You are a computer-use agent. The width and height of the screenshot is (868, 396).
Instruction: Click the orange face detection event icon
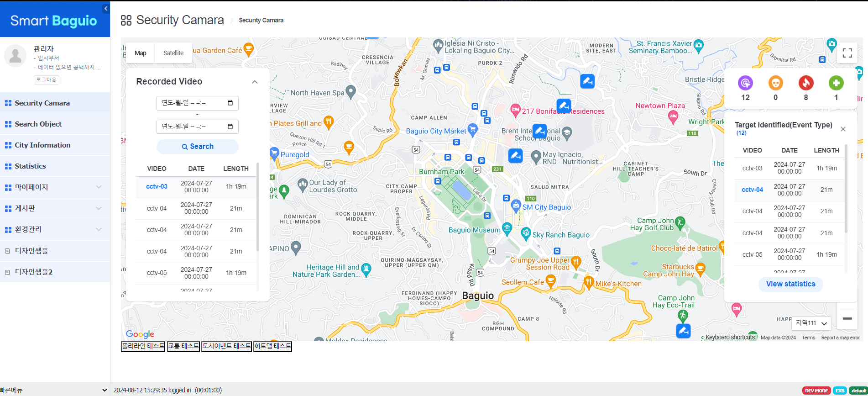[x=775, y=83]
